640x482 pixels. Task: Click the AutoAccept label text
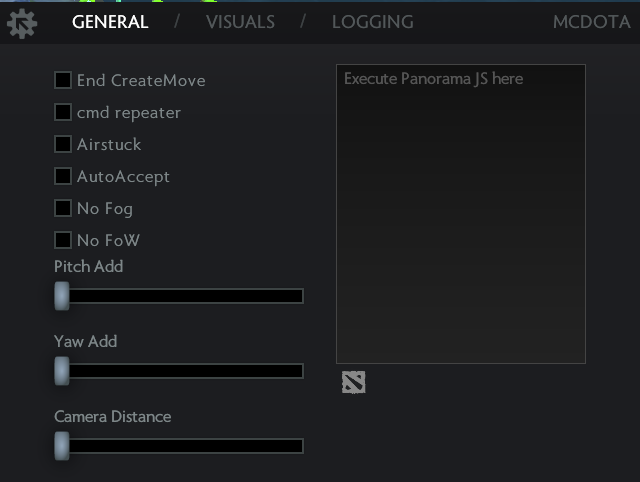(x=123, y=177)
